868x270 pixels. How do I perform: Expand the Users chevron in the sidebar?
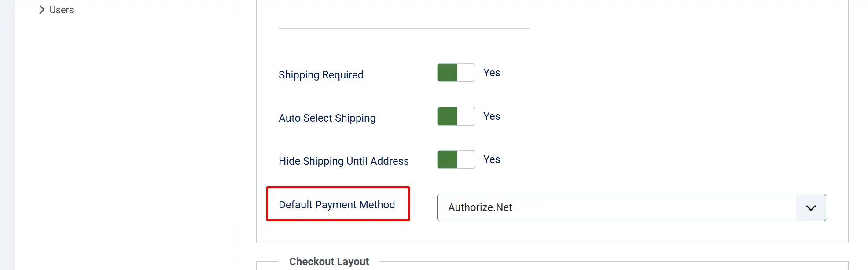click(42, 10)
